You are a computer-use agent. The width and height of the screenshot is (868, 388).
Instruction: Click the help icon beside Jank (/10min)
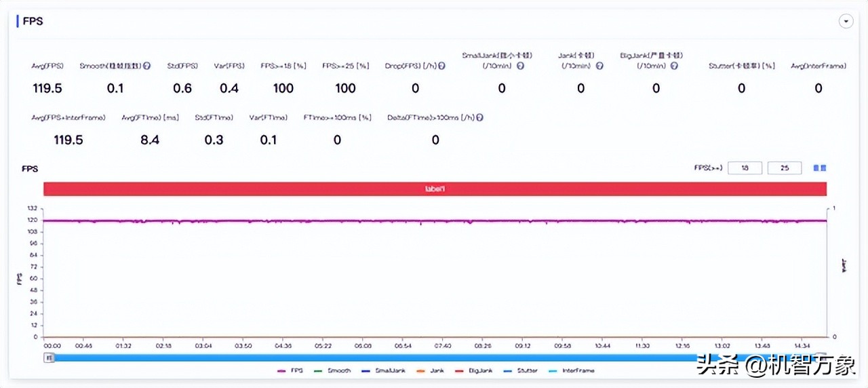(598, 66)
